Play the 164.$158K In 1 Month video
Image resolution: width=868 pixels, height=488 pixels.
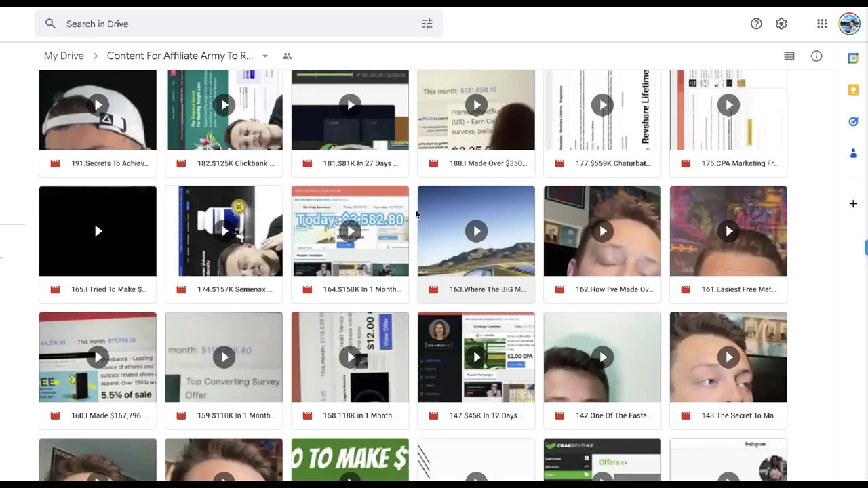coord(350,231)
